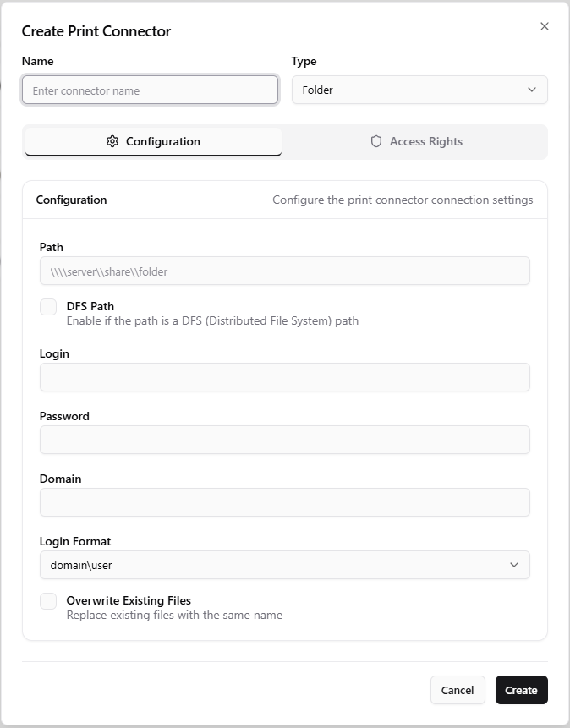Close the Create Print Connector dialog
The height and width of the screenshot is (728, 570).
(545, 26)
